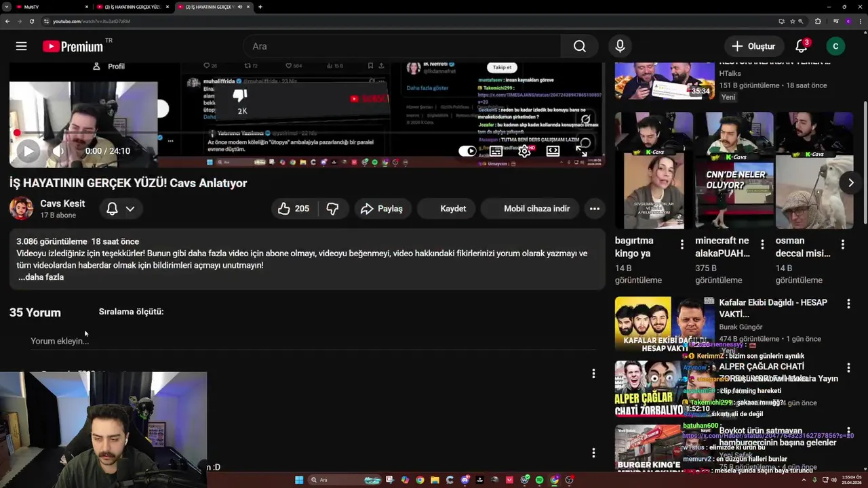This screenshot has height=488, width=868.
Task: Open 'Sıralama ölçütü' sort dropdown
Action: pyautogui.click(x=131, y=312)
